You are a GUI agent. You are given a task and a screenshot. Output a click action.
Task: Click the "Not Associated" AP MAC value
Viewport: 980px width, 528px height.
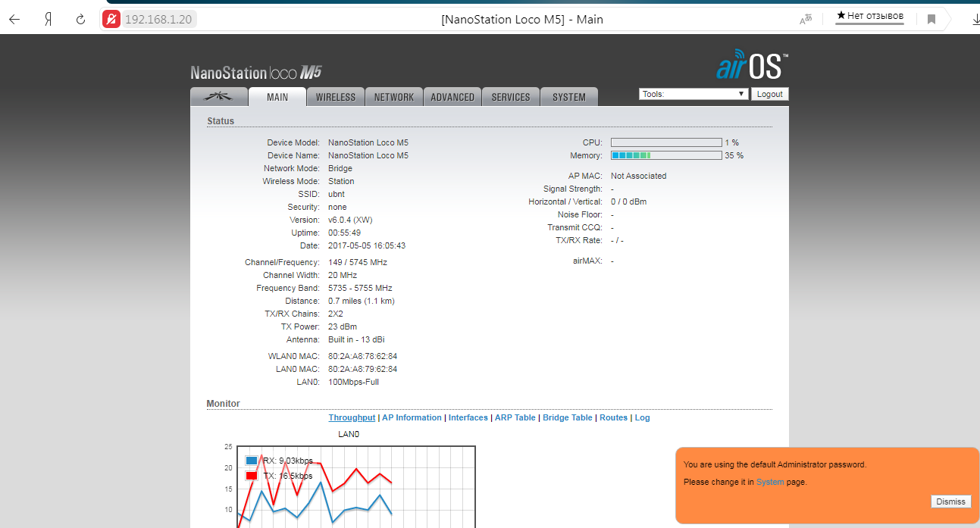[639, 176]
